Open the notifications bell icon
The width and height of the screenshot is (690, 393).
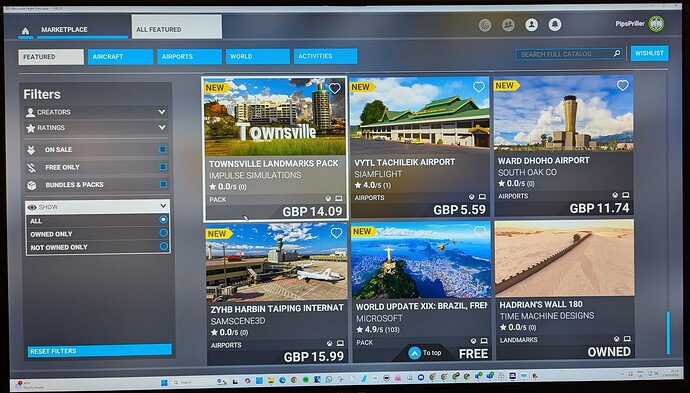pyautogui.click(x=555, y=25)
